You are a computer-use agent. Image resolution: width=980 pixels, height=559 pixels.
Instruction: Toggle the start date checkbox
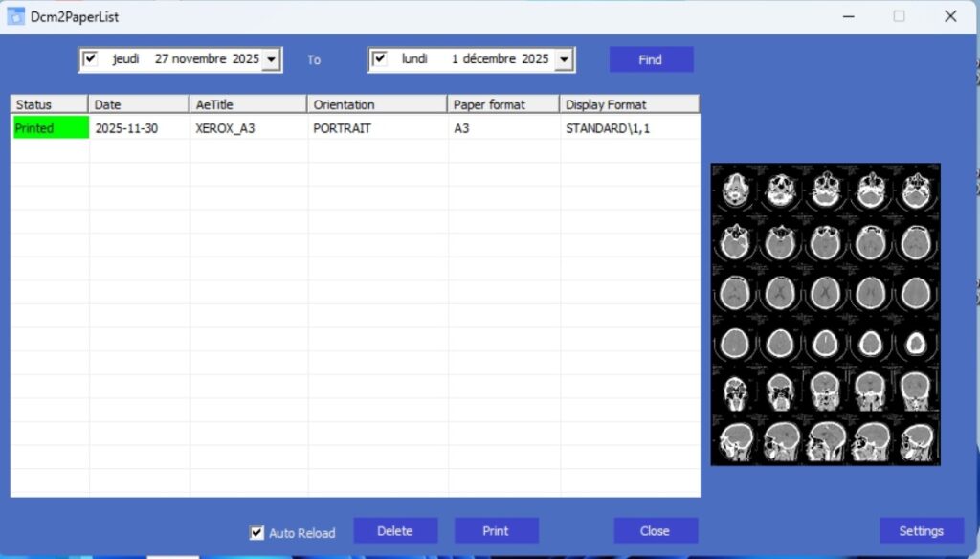[91, 59]
